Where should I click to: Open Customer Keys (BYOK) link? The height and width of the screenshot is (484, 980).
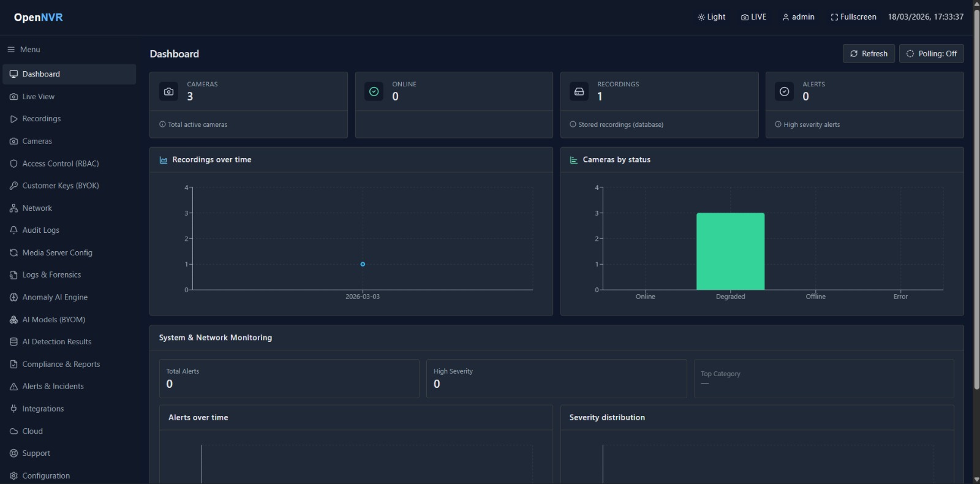pos(69,186)
